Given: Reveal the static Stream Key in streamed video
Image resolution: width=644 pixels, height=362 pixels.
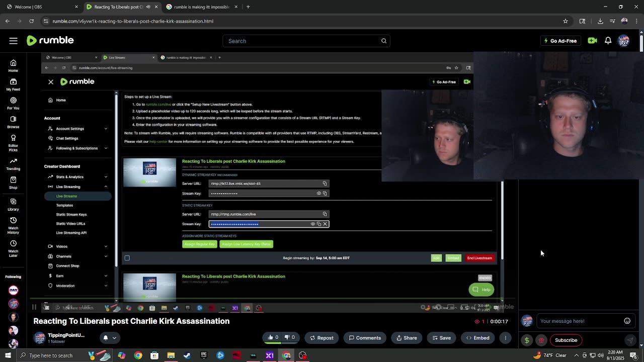Looking at the screenshot, I should pyautogui.click(x=313, y=224).
